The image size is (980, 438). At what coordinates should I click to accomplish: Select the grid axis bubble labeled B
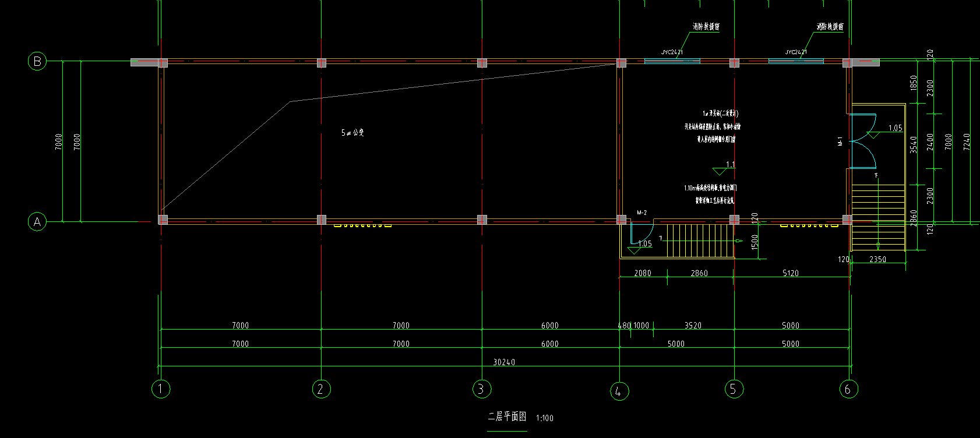tap(37, 61)
